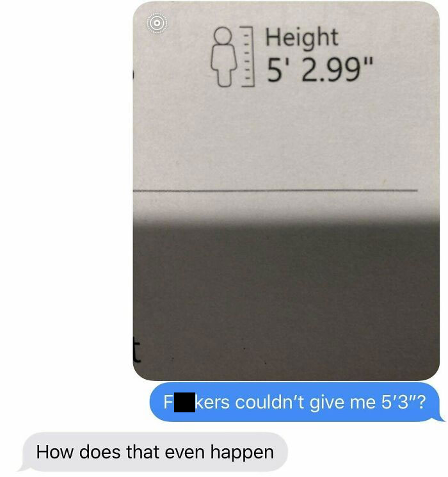Screen dimensions: 448x477
Task: Click the word "happen" in gray message
Action: pos(242,453)
